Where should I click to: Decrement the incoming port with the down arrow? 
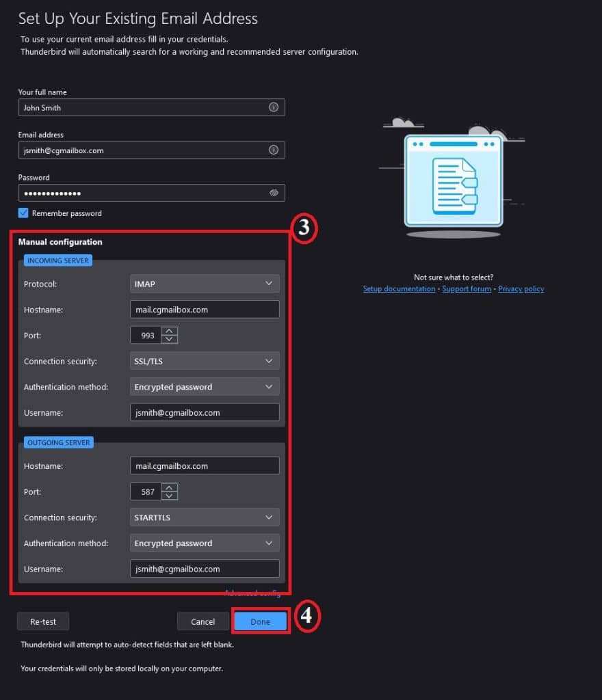[170, 338]
